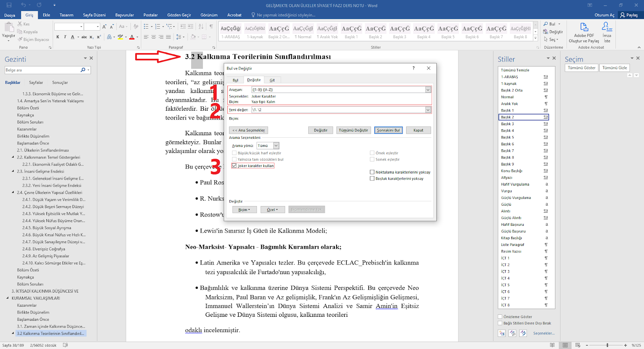Image resolution: width=644 pixels, height=349 pixels.
Task: Switch to the Git tab
Action: (x=272, y=80)
